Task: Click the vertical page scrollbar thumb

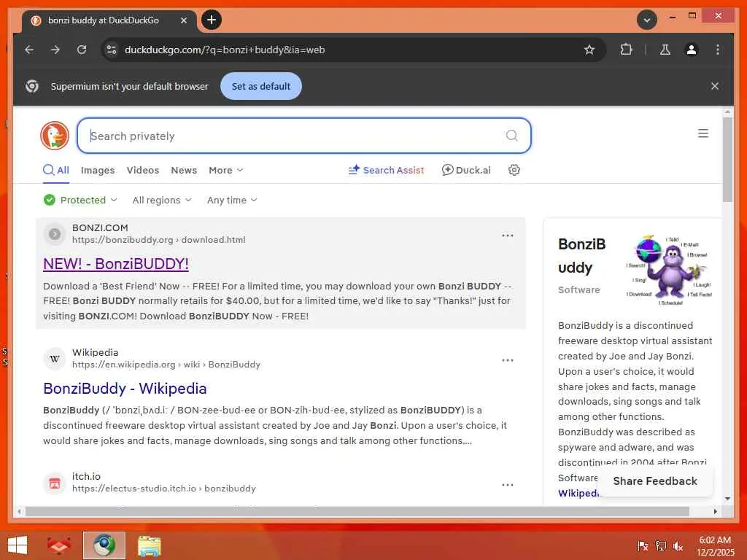Action: point(727,159)
